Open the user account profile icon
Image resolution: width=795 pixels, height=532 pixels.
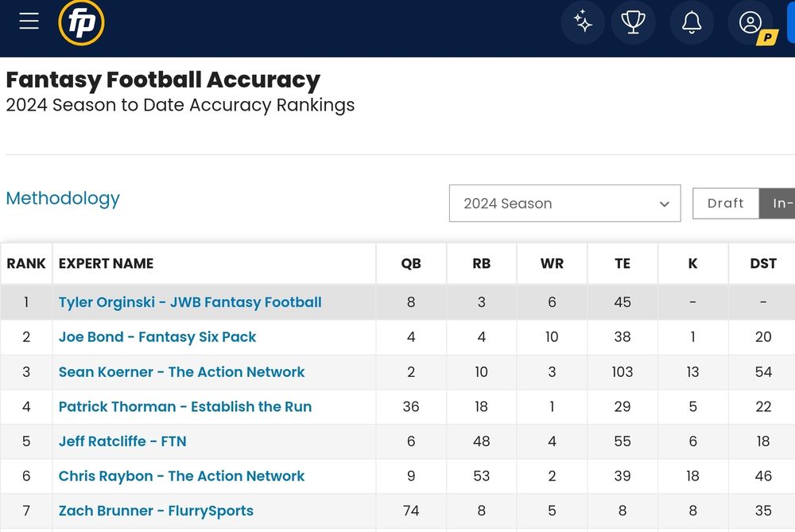[x=750, y=22]
